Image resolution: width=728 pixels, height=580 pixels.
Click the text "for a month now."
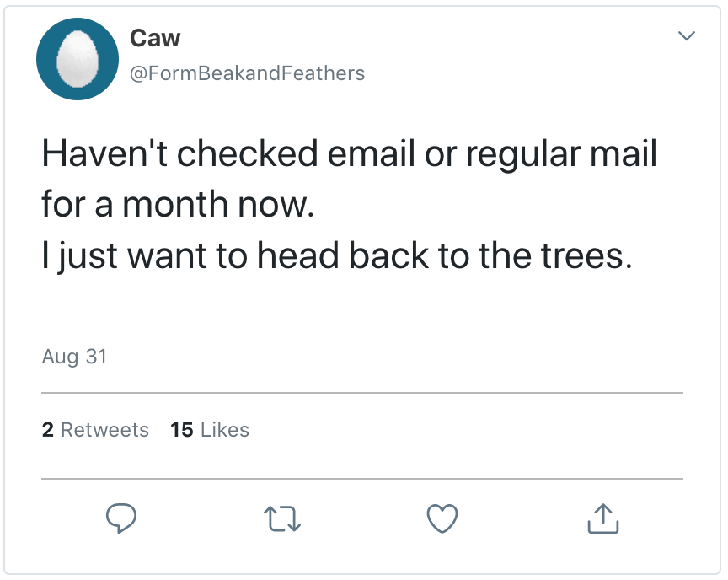[x=177, y=206]
